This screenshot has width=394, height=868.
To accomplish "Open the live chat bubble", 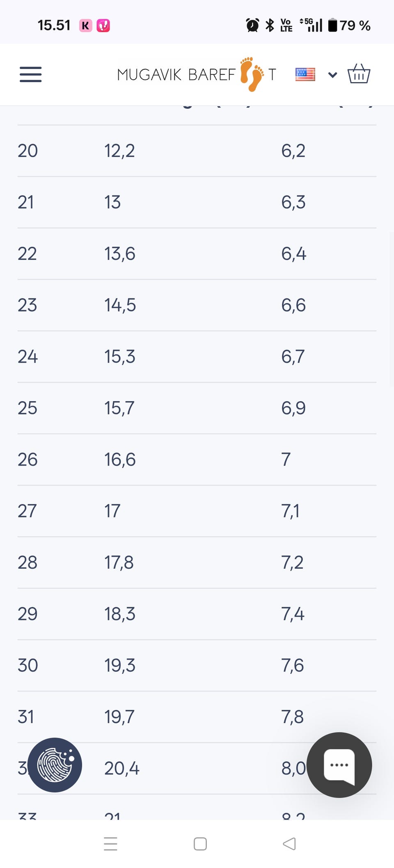I will (x=339, y=765).
